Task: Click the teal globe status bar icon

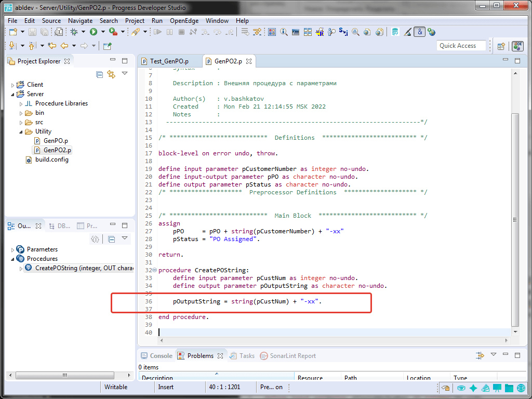Action: click(x=521, y=388)
